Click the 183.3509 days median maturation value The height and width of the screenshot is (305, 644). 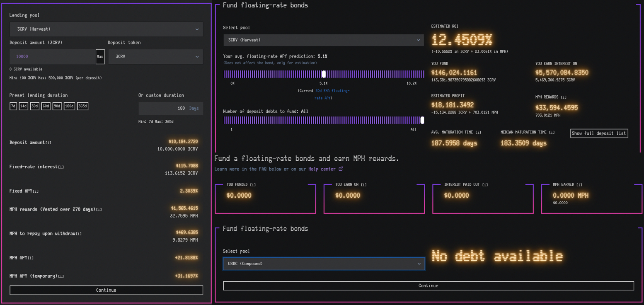tap(523, 143)
